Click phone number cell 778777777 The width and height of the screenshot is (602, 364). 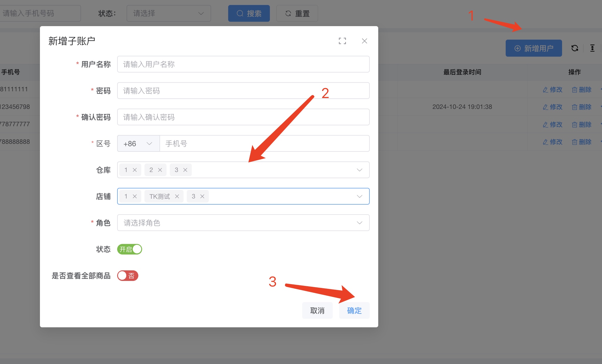click(15, 124)
